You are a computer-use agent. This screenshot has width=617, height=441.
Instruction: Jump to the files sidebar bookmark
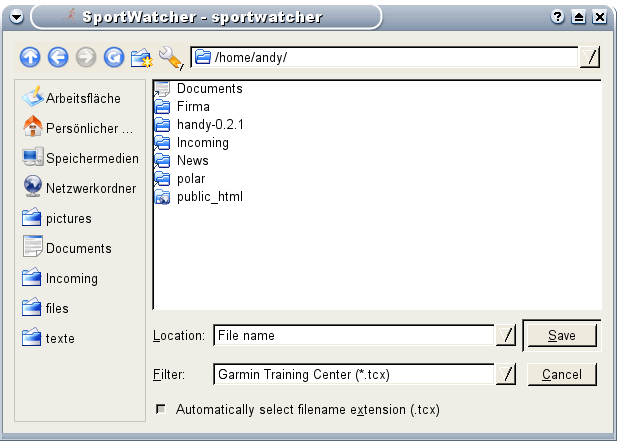45,307
